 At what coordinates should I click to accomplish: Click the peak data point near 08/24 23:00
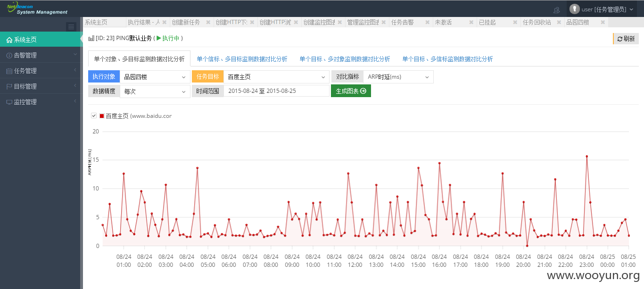click(x=586, y=157)
